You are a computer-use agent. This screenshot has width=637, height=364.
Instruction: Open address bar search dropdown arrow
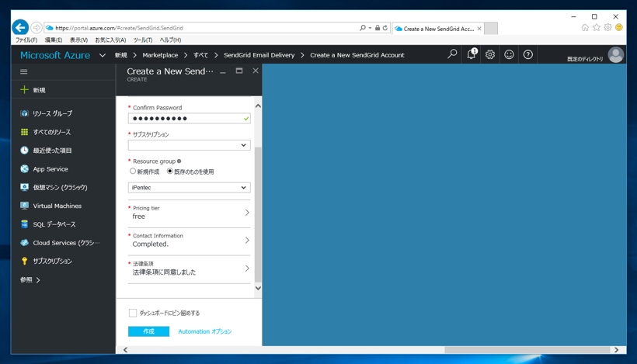[x=370, y=28]
